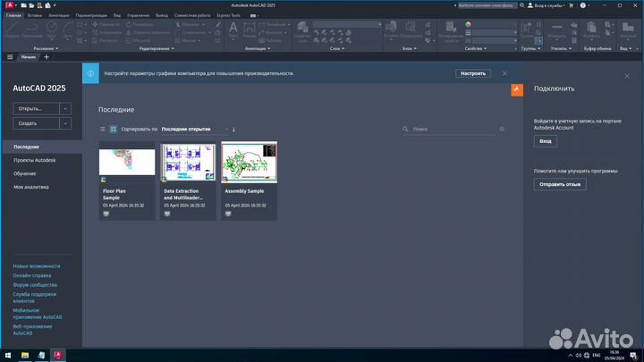
Task: Click the Настроить button
Action: click(473, 73)
